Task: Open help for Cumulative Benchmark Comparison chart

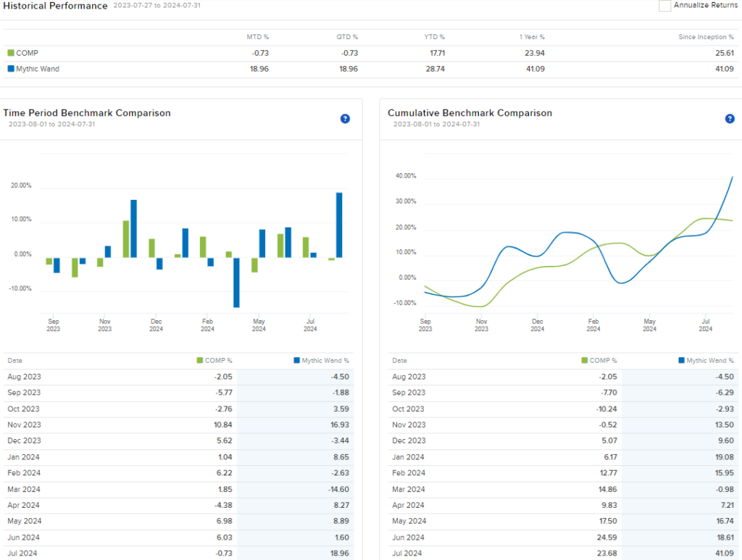Action: 730,119
